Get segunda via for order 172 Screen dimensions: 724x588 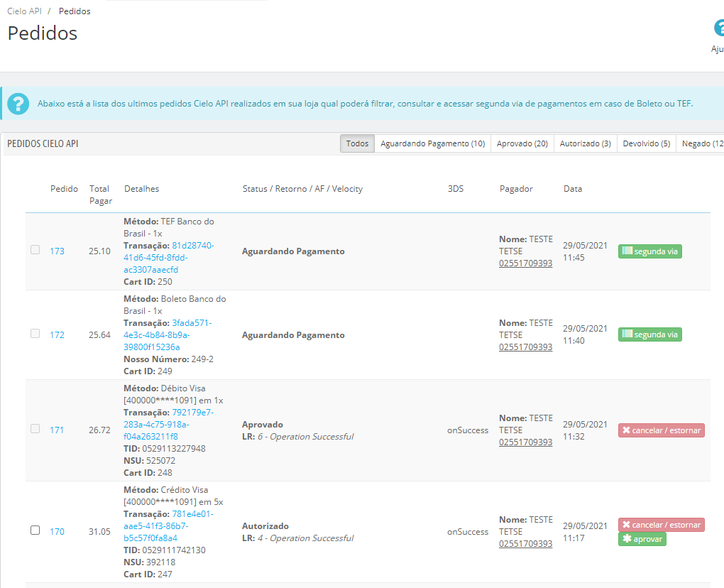650,334
